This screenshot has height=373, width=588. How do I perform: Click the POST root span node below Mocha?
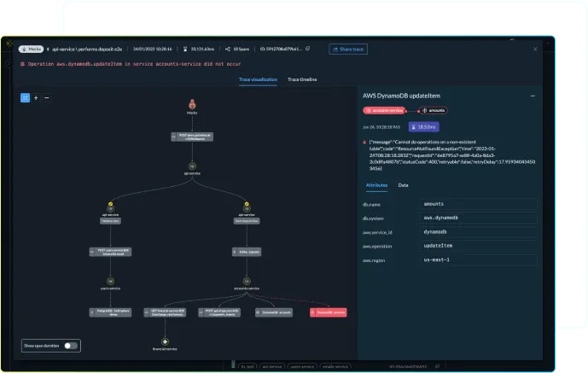point(192,137)
